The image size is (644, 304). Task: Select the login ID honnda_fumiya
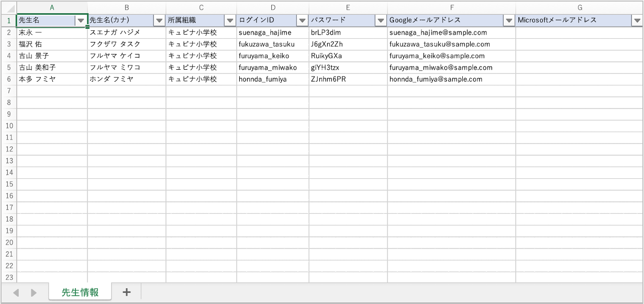[273, 79]
